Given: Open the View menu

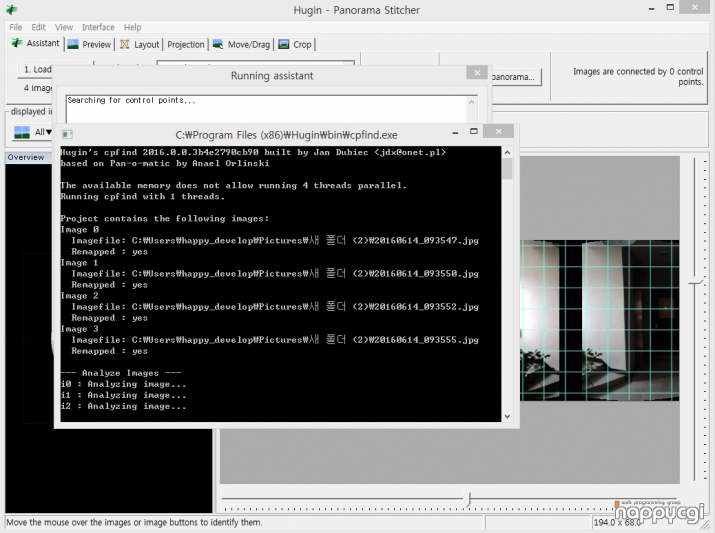Looking at the screenshot, I should tap(64, 27).
